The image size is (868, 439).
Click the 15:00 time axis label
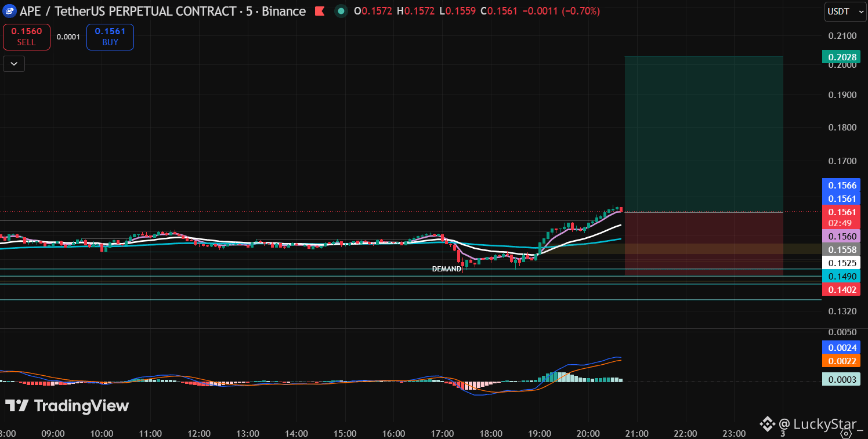(345, 433)
